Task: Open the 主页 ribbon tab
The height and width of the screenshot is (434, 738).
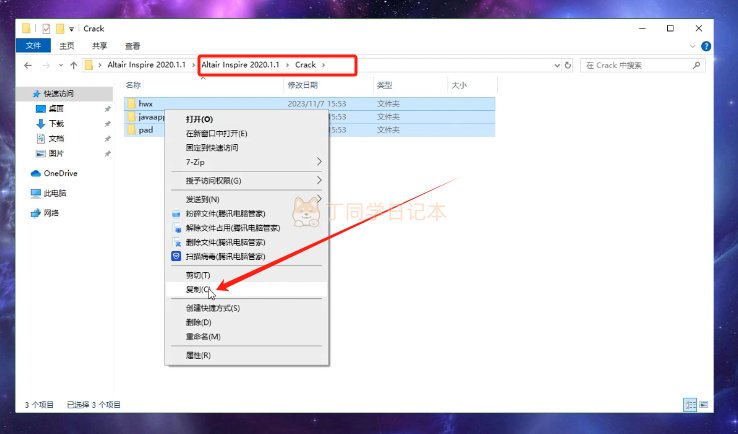Action: coord(67,46)
